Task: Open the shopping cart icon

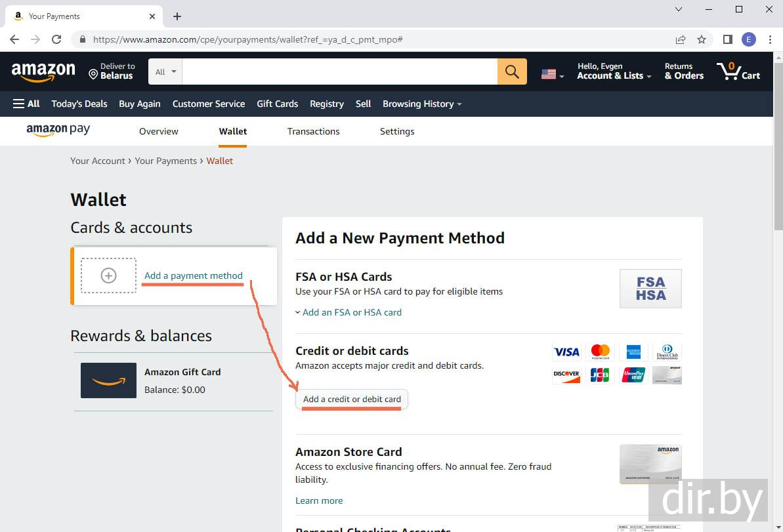Action: pyautogui.click(x=738, y=72)
